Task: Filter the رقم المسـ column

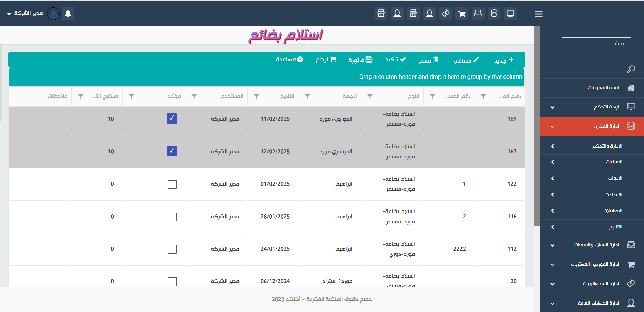Action: tap(432, 97)
